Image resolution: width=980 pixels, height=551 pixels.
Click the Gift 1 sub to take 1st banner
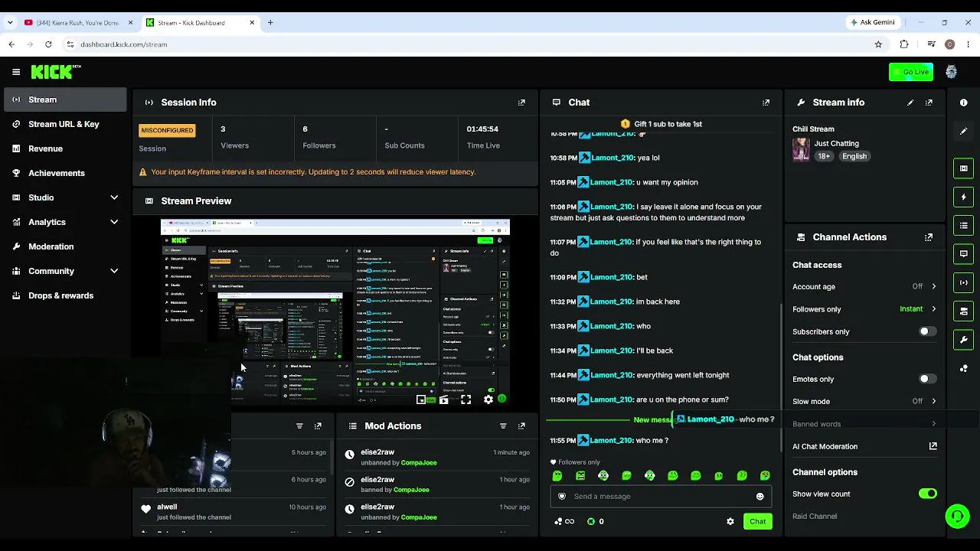coord(661,124)
